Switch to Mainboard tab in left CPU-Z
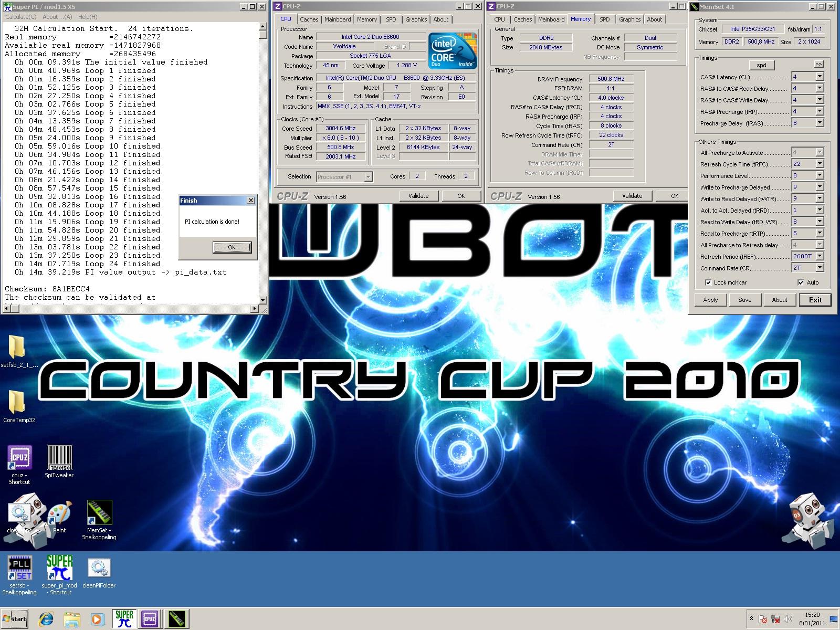 coord(338,19)
